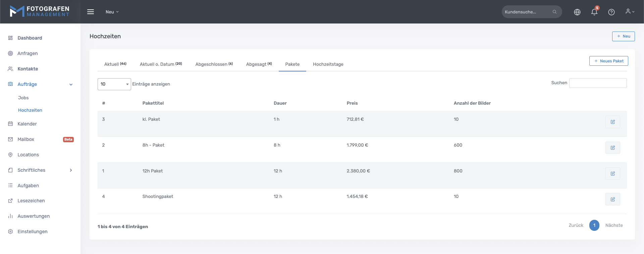Toggle the hamburger sidebar menu
Screen dimensions: 644x254
[91, 12]
